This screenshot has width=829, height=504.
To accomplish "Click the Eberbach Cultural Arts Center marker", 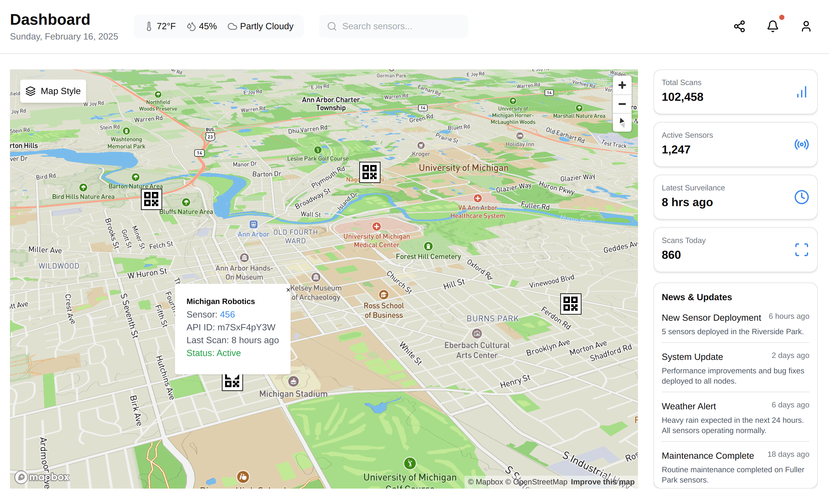I will coord(477,334).
